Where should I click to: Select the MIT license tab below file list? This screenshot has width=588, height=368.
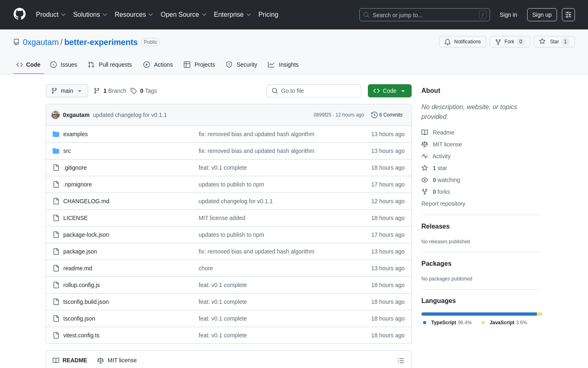coord(117,360)
